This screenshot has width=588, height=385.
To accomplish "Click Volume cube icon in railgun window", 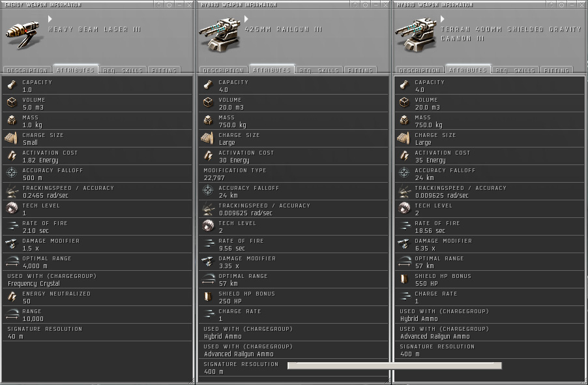I will [x=208, y=103].
